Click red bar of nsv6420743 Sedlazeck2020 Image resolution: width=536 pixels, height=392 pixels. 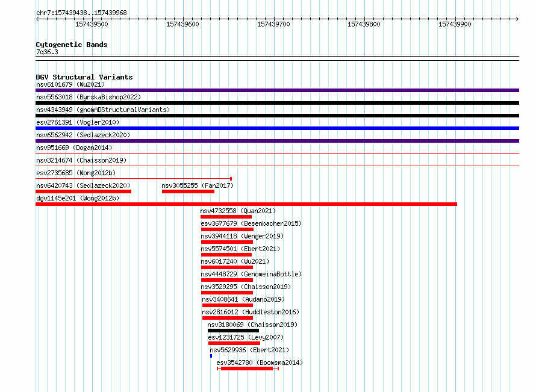coord(83,191)
